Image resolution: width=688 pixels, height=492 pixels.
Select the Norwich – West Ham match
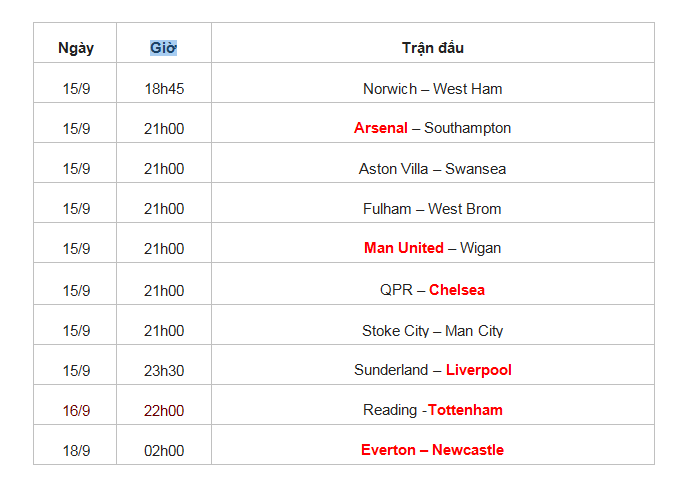[432, 89]
